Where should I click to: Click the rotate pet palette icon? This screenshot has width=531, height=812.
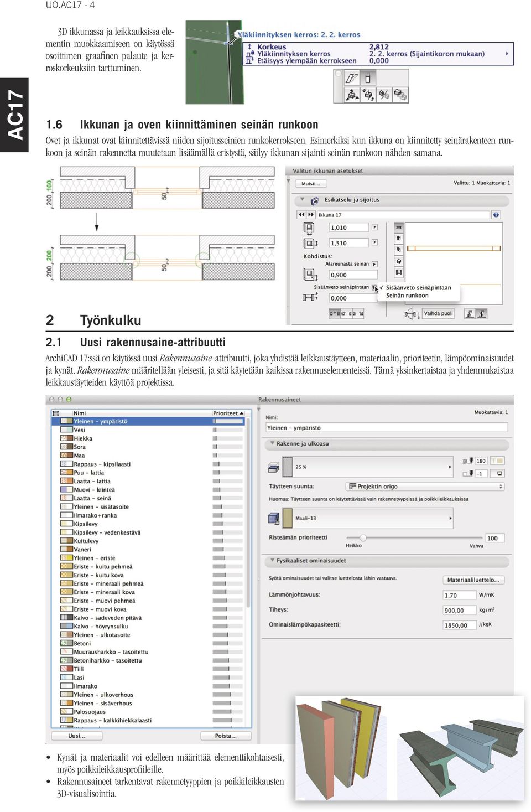click(368, 95)
